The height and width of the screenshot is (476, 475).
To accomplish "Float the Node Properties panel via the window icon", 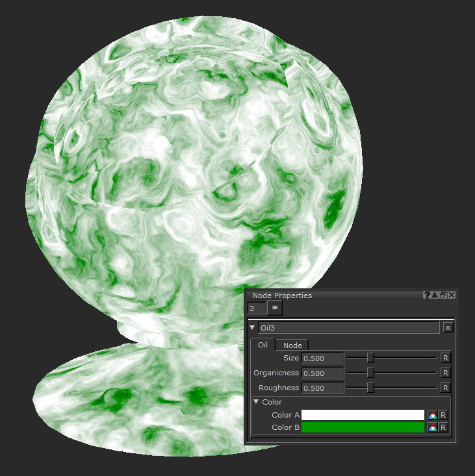I will [x=443, y=295].
